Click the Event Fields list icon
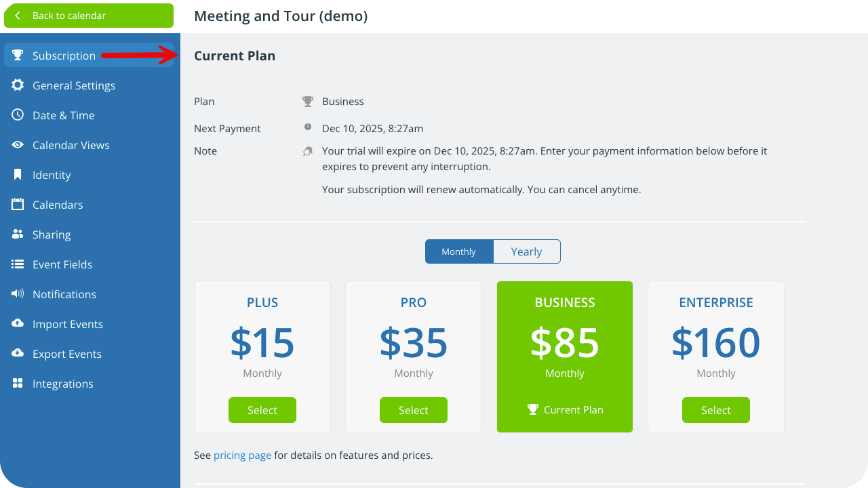This screenshot has height=488, width=868. click(18, 264)
